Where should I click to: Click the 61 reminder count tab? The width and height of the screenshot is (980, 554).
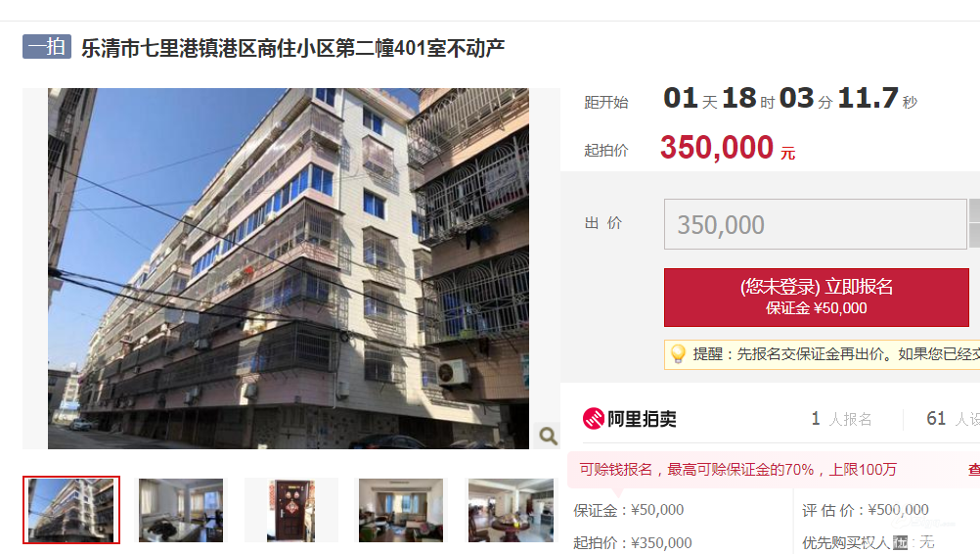point(953,419)
